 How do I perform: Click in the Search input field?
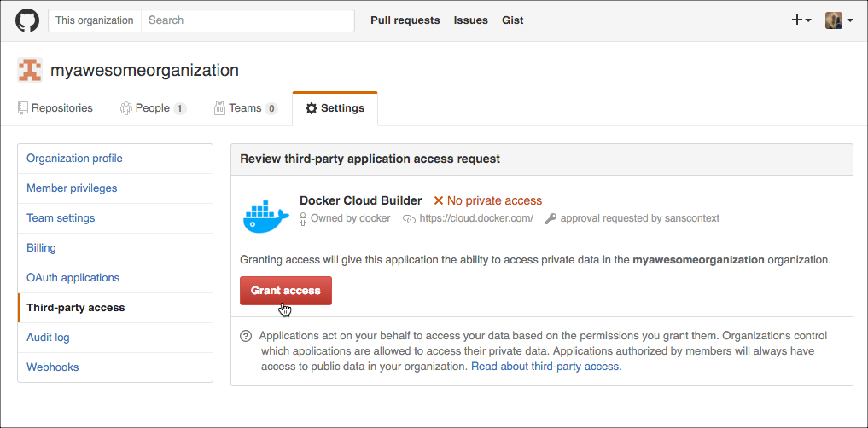248,20
